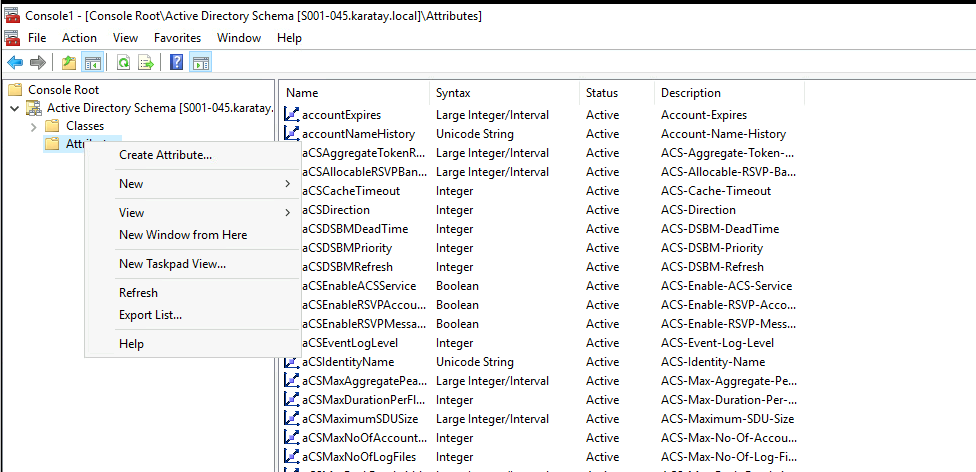The width and height of the screenshot is (976, 472).
Task: Click the aCSMaxAggregatePea... attribute icon
Action: coord(291,380)
